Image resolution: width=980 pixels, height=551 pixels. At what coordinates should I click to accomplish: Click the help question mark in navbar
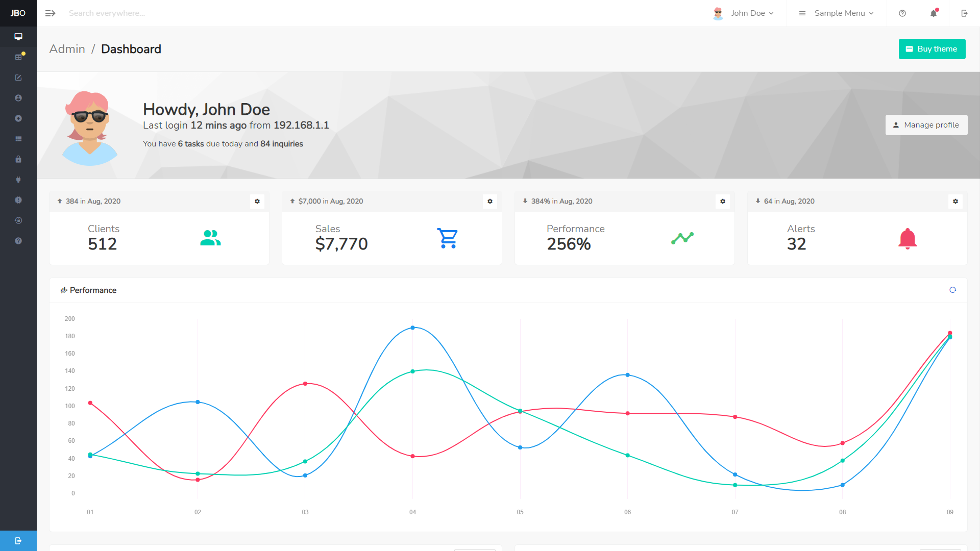tap(902, 13)
